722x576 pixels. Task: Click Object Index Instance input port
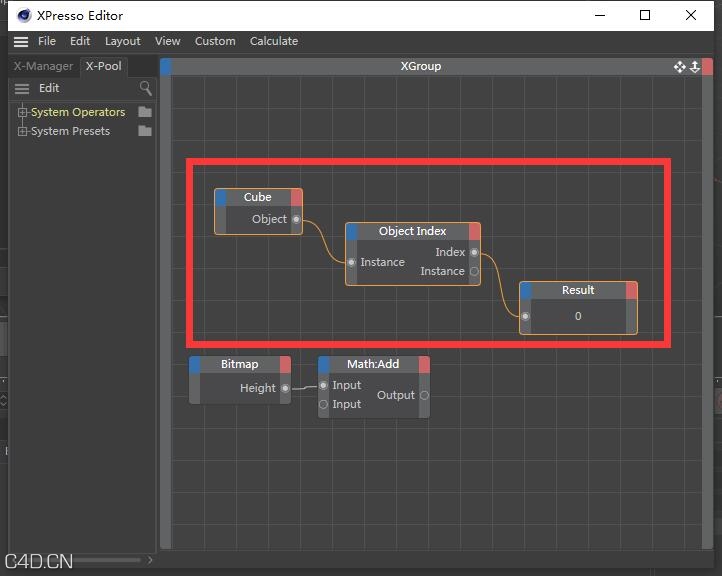[x=351, y=262]
